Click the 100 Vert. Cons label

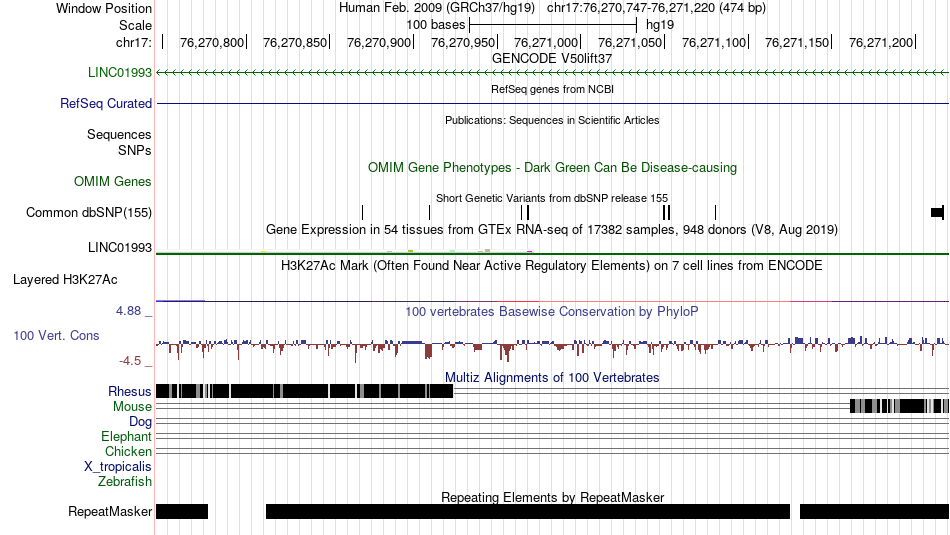[x=56, y=336]
